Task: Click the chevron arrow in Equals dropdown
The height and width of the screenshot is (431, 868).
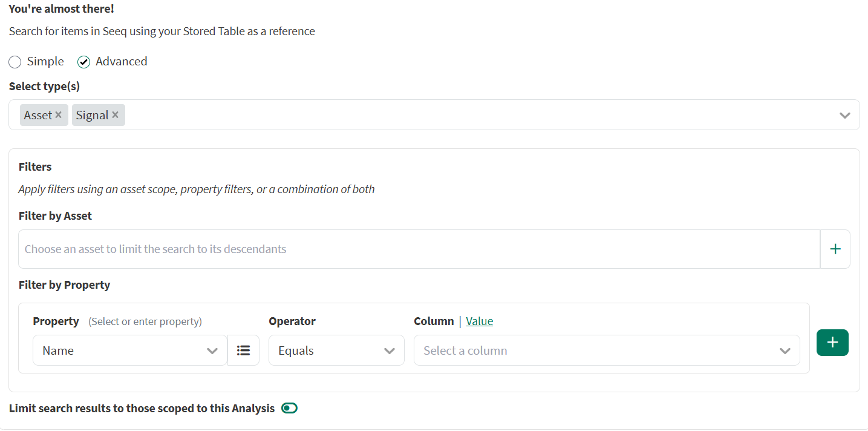Action: coord(390,351)
